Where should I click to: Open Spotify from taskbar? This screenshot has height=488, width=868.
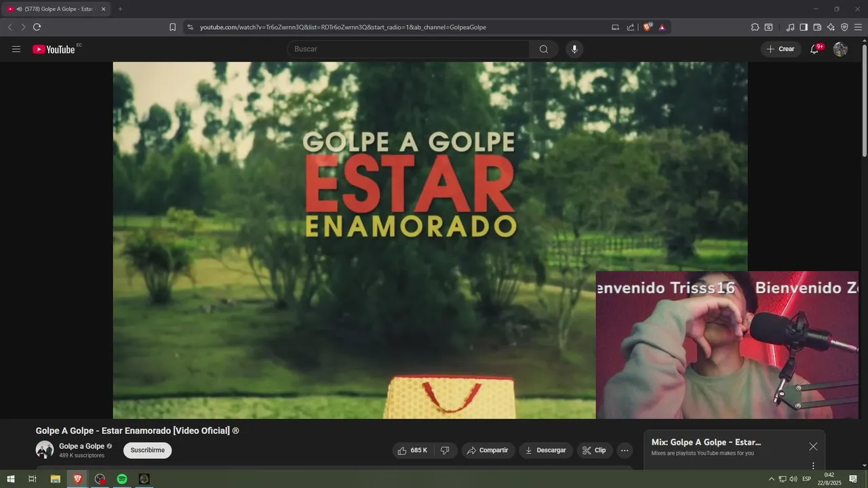click(122, 479)
